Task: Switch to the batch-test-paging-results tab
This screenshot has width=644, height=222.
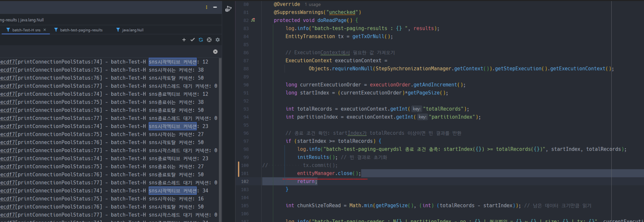Action: click(x=81, y=30)
